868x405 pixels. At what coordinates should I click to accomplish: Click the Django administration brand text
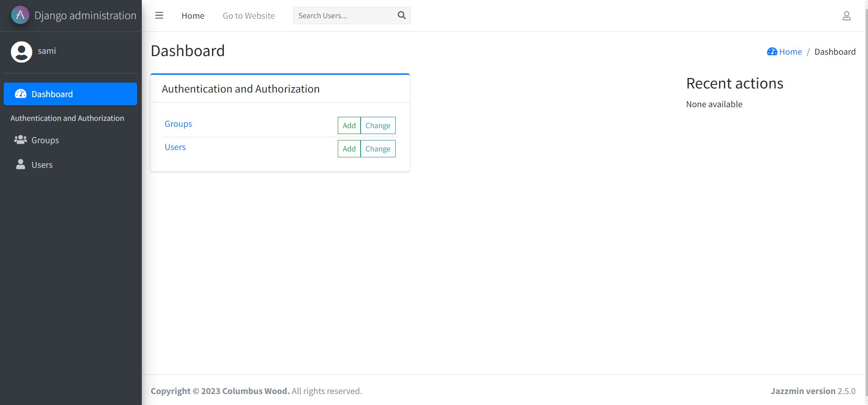click(85, 16)
